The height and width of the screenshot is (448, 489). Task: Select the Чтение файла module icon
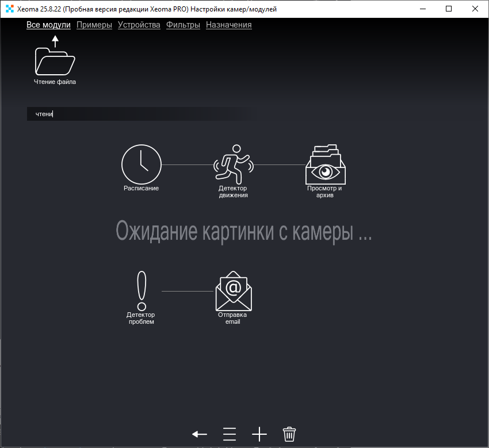(x=55, y=58)
